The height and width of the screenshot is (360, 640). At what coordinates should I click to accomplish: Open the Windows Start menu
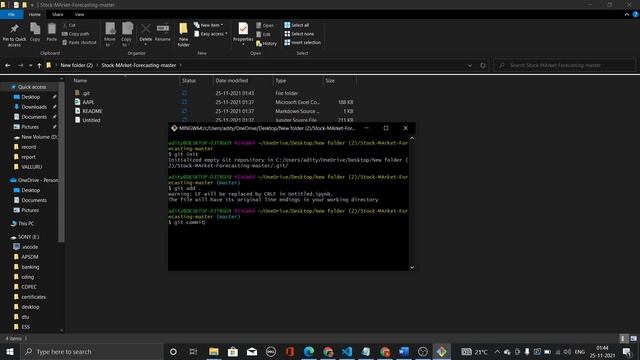9,351
